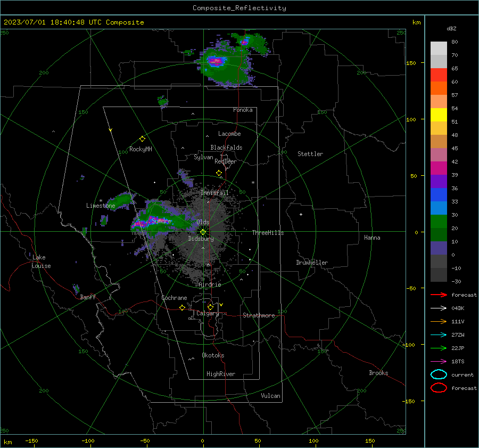Select the 80 dBZ light gray swatch
This screenshot has height=448, width=479.
click(439, 48)
